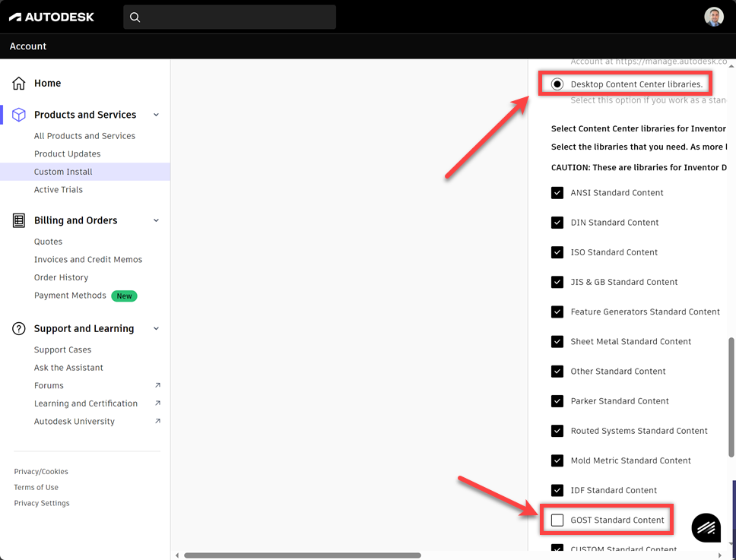The width and height of the screenshot is (736, 560).
Task: Uncheck Sheet Metal Standard Content
Action: pos(557,341)
